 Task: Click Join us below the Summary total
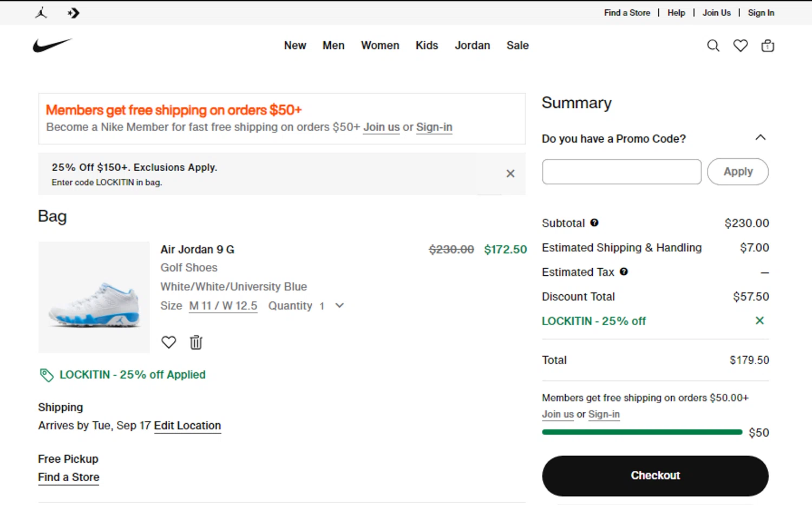(x=558, y=414)
